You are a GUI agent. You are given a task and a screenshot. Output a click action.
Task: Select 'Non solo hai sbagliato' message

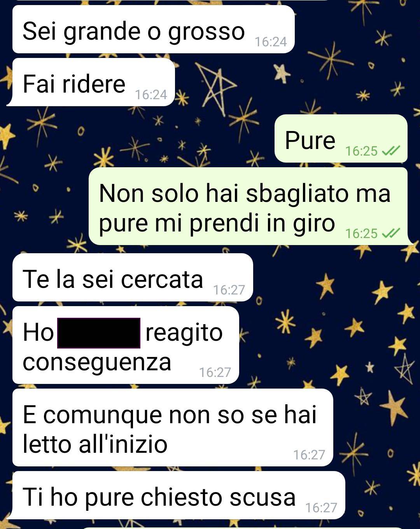tap(248, 206)
